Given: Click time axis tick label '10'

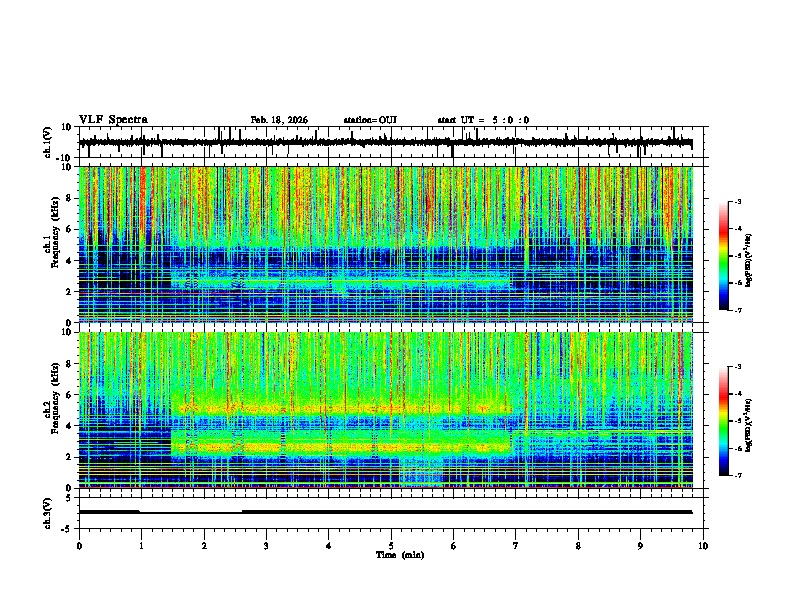Looking at the screenshot, I should click(703, 546).
